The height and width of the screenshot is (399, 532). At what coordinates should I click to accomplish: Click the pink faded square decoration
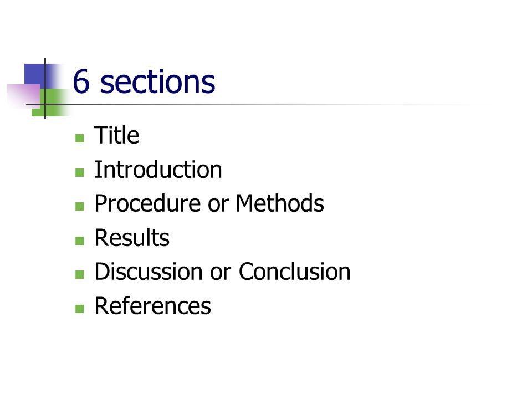[x=24, y=96]
